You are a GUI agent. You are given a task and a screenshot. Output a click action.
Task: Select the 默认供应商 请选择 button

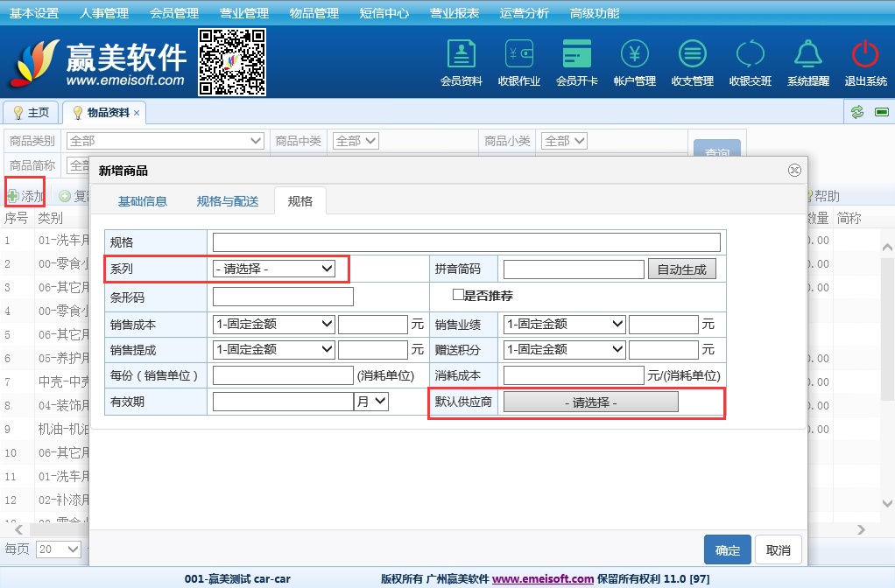pyautogui.click(x=590, y=402)
